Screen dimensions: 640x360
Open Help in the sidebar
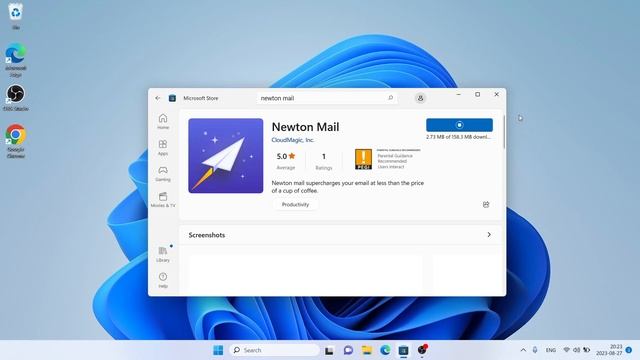(x=163, y=280)
